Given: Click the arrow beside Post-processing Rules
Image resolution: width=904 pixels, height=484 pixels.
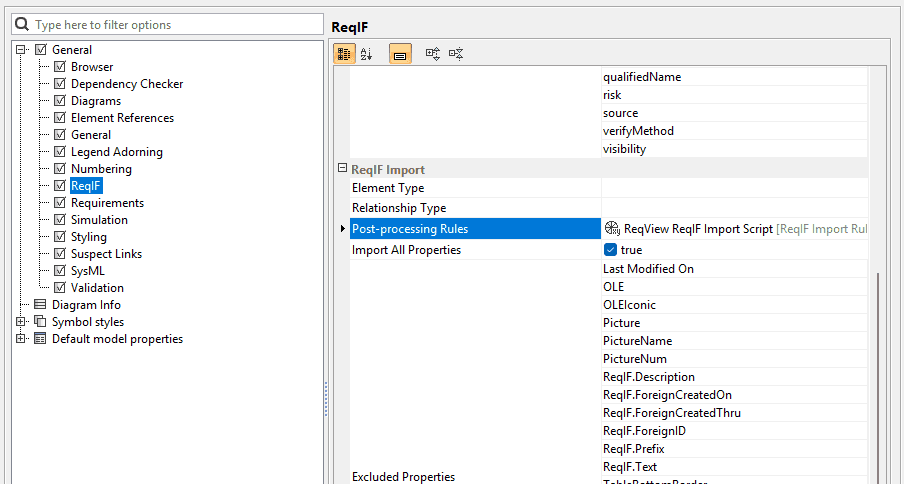Looking at the screenshot, I should pos(344,229).
